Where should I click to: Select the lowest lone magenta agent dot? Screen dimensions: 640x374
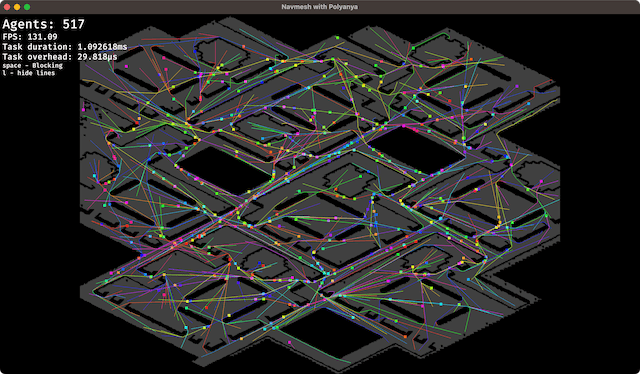[x=290, y=342]
